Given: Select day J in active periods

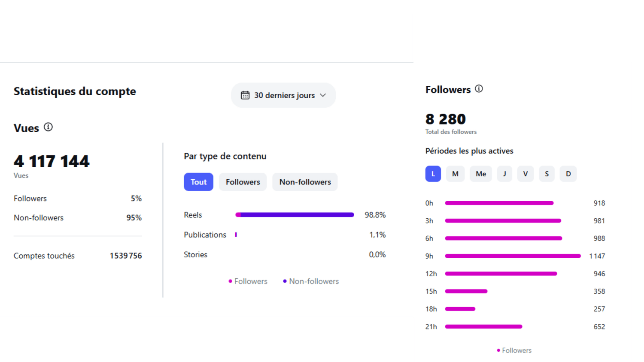Looking at the screenshot, I should [x=504, y=174].
